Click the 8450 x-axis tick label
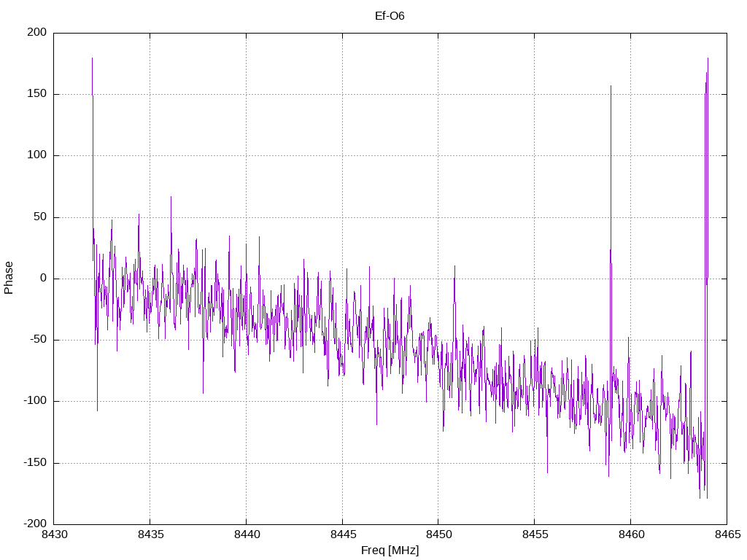 click(x=439, y=534)
